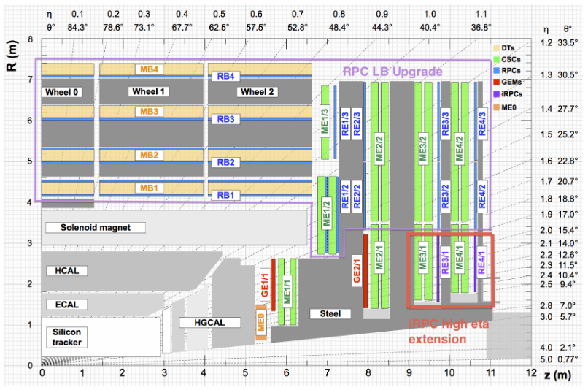
Task: Click the '44.3°' theta value
Action: 382,28
